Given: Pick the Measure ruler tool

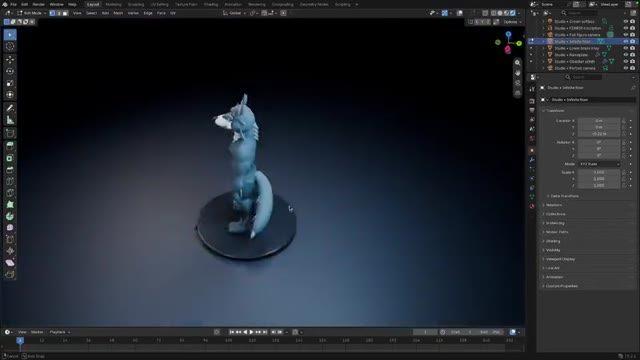Looking at the screenshot, I should 10,120.
